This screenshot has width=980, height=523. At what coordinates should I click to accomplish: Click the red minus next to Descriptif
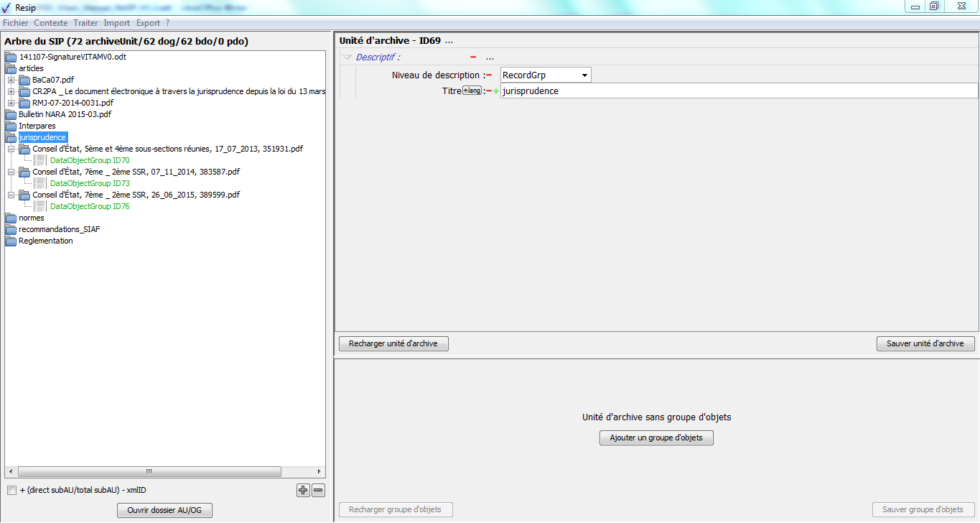(x=473, y=57)
